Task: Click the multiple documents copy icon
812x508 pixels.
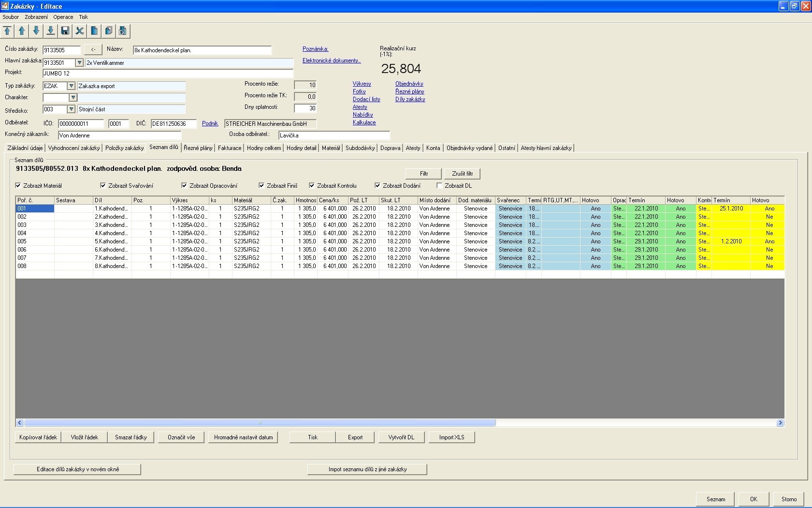Action: tap(109, 31)
